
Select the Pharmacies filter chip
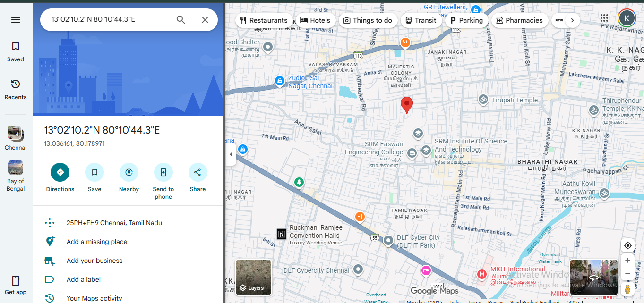(x=520, y=20)
